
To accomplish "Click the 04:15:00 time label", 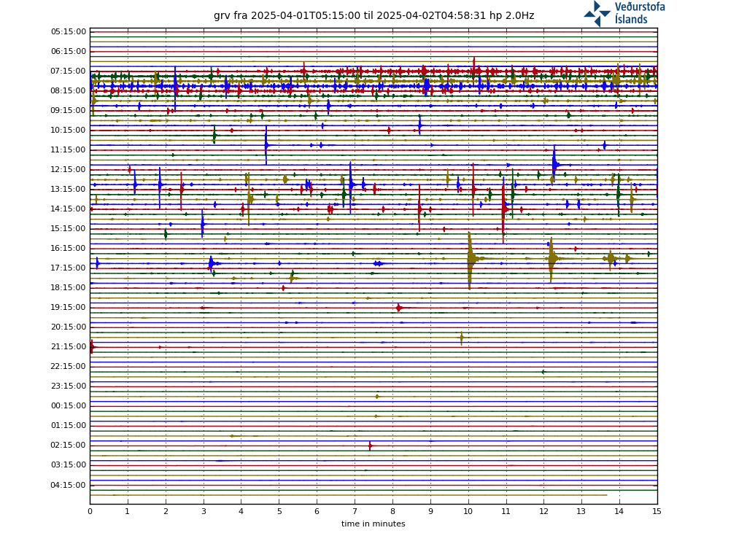I will coord(69,485).
